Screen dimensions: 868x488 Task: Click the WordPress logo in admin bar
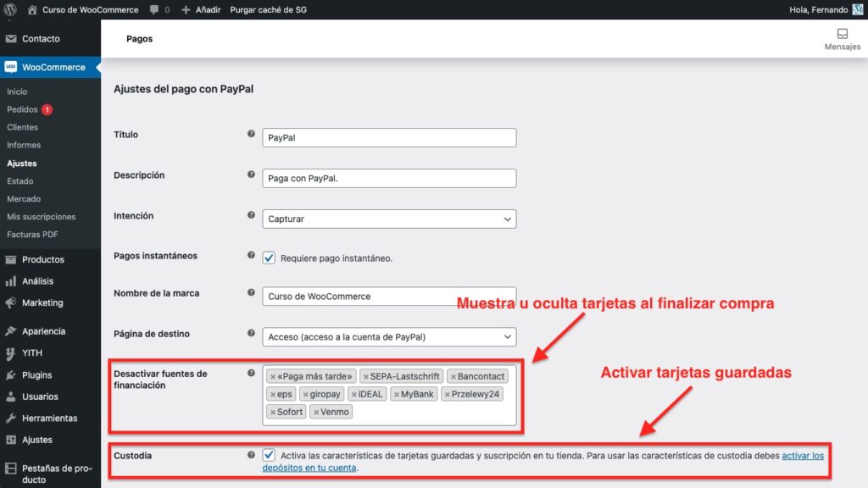click(x=10, y=9)
